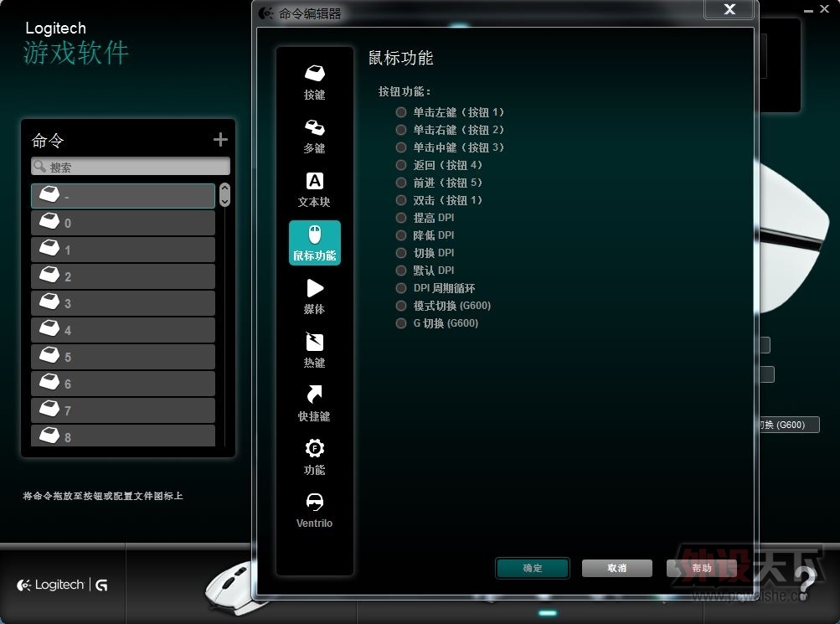Image resolution: width=840 pixels, height=624 pixels.
Task: Open the 快捷键 (Shortcut) category
Action: point(314,404)
